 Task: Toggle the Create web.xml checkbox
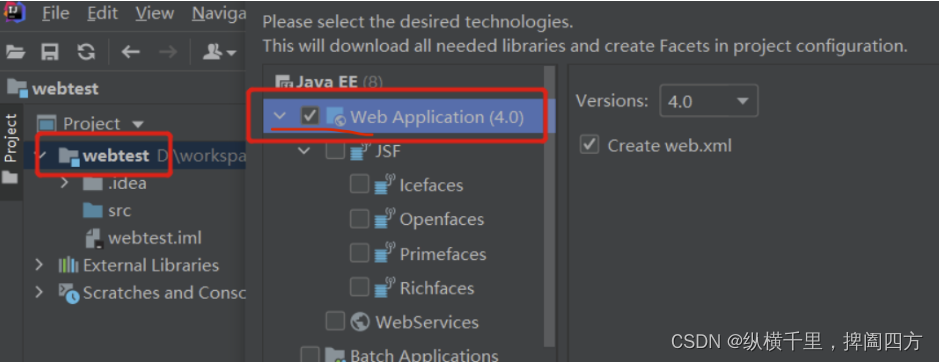coord(590,144)
